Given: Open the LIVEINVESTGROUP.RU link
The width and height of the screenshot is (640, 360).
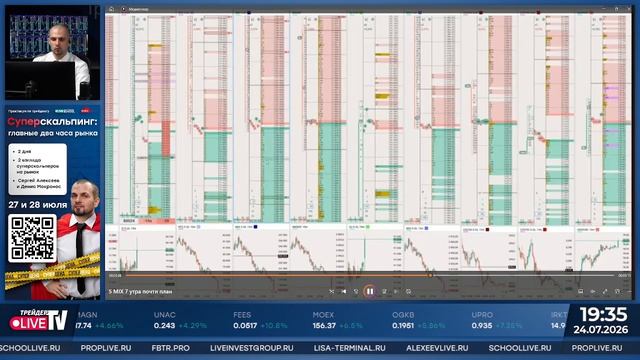Looking at the screenshot, I should 251,348.
